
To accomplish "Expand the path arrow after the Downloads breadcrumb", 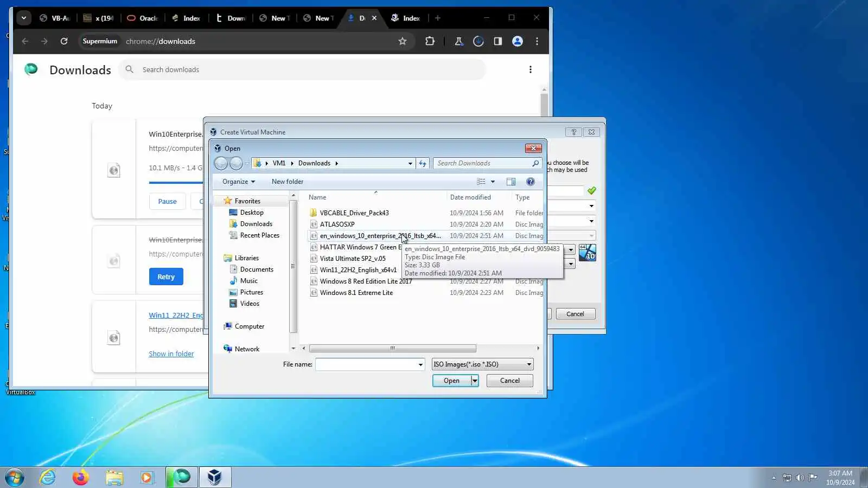I will (336, 163).
